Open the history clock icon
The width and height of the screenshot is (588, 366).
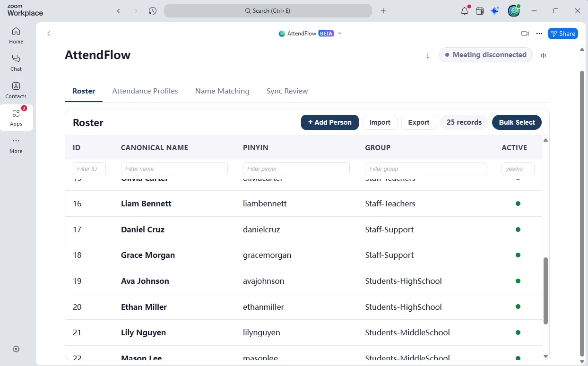pos(152,11)
